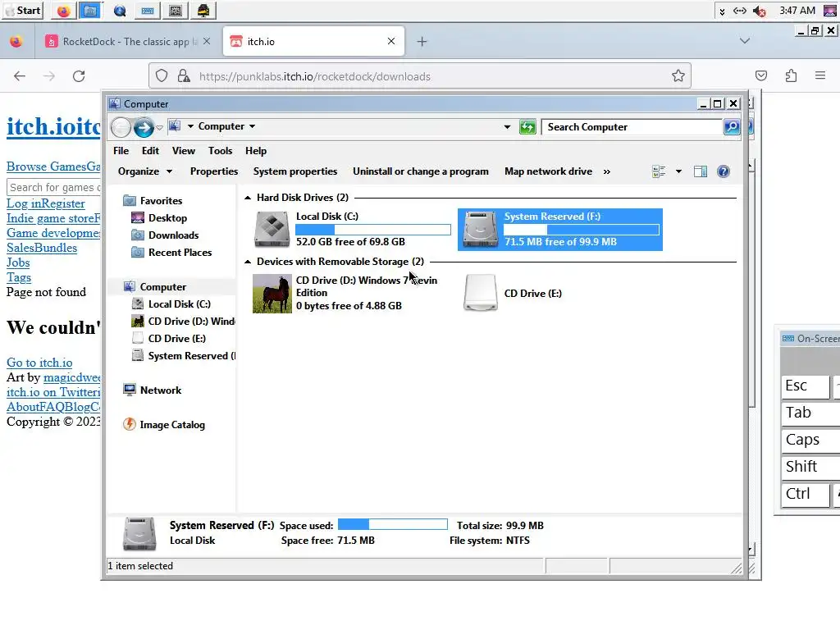Screen dimensions: 840x630
Task: Select System Reserved in the tree
Action: pos(184,356)
